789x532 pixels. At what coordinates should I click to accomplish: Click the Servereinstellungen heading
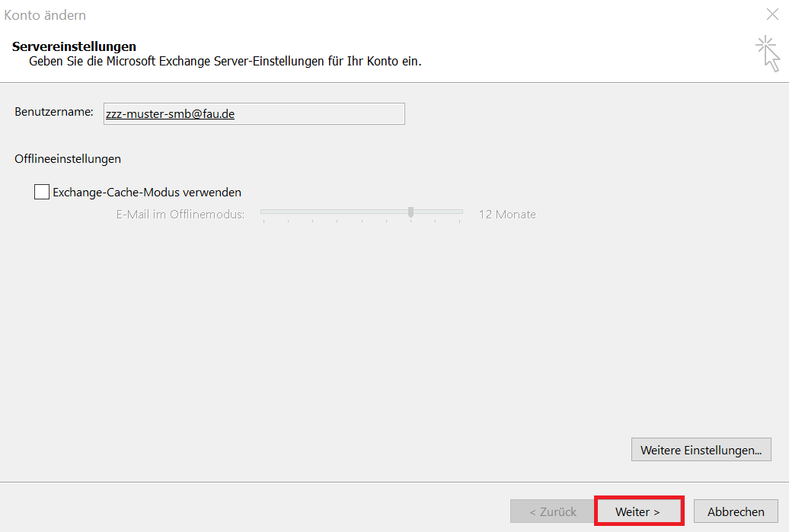pos(74,46)
